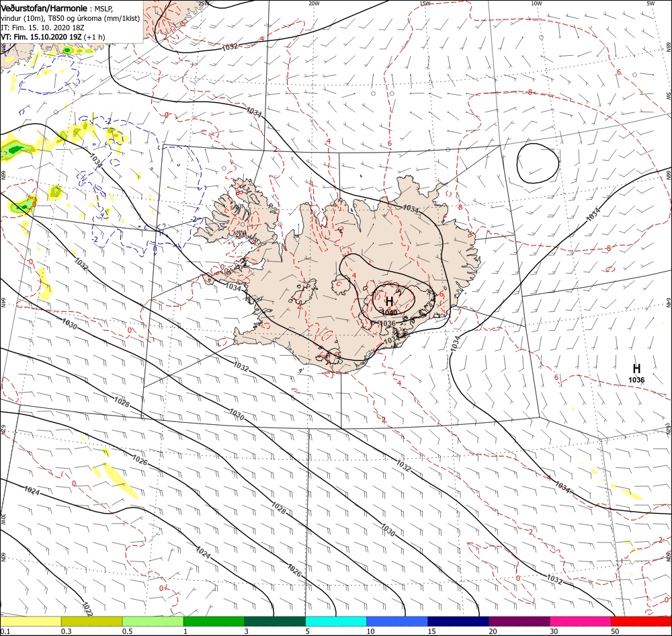The width and height of the screenshot is (672, 636).
Task: Click the navy 15 mm legend swatch
Action: coord(458,621)
